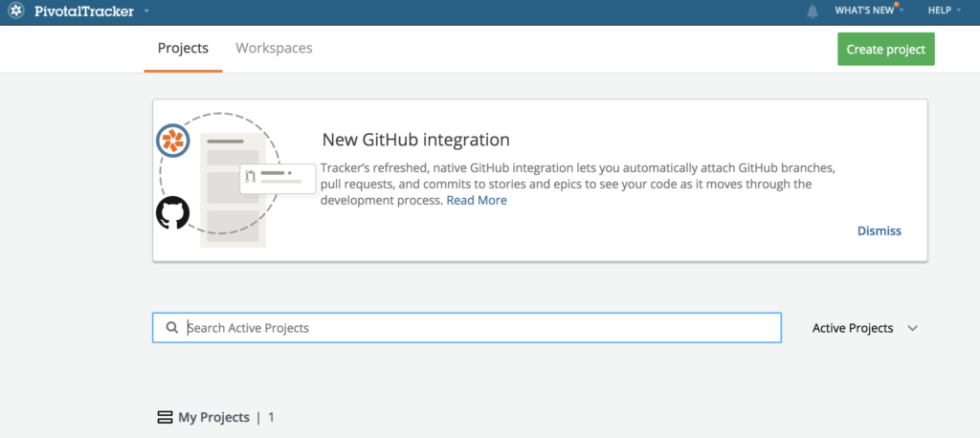Open the HELP menu
Viewport: 980px width, 438px height.
[x=944, y=11]
